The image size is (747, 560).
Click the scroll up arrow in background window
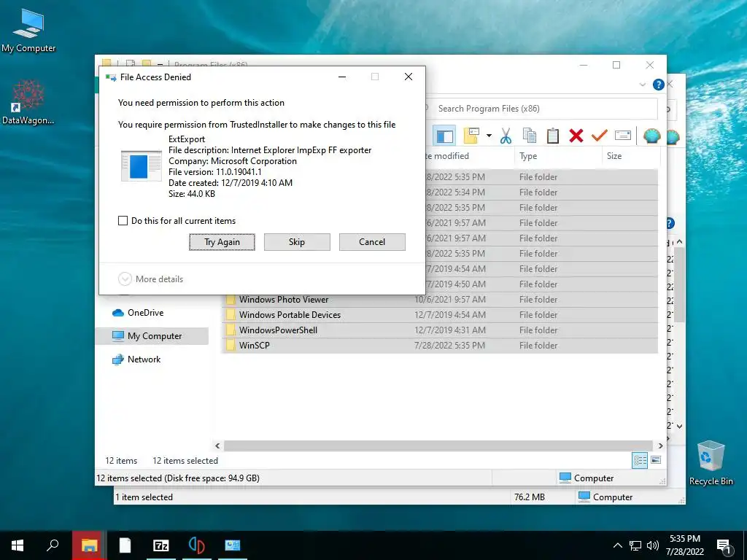679,242
